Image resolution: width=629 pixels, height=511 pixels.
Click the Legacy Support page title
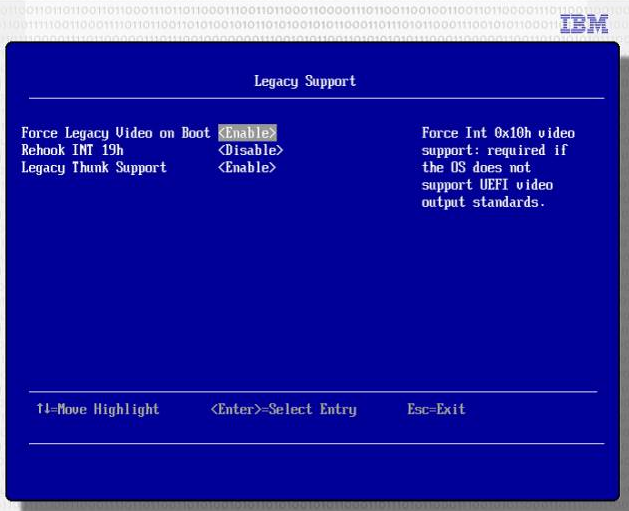[x=305, y=81]
